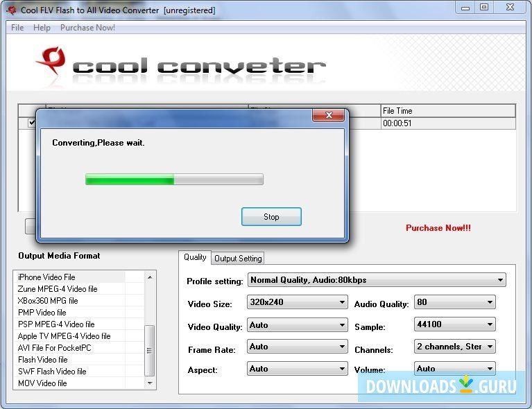Open the Purchase Now! menu
The height and width of the screenshot is (409, 532).
point(87,28)
